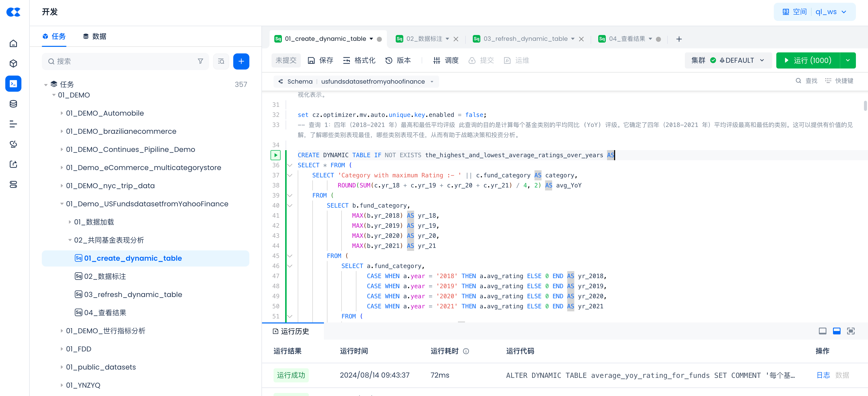The height and width of the screenshot is (396, 868).
Task: Click the locate-file icon beside search
Action: tap(221, 61)
